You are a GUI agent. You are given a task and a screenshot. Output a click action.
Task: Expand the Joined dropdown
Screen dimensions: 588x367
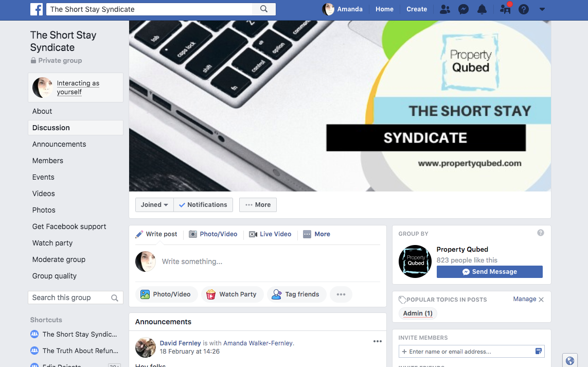point(154,205)
